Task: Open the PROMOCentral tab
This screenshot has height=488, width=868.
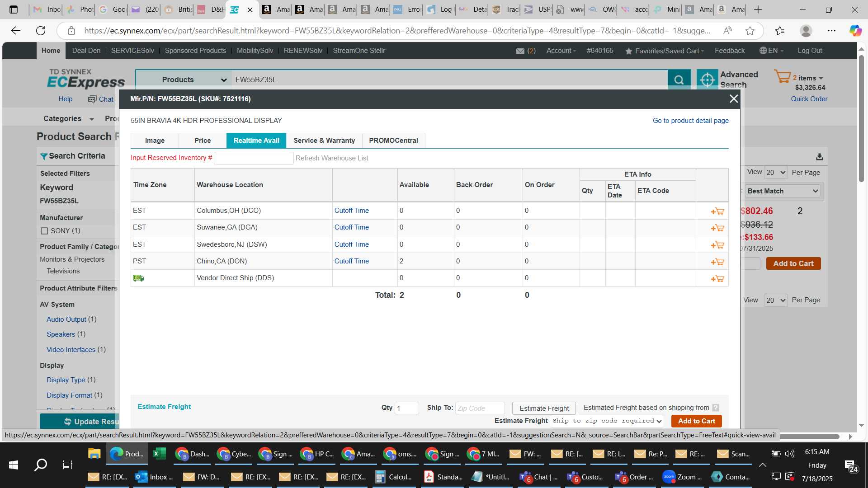Action: [x=393, y=141]
